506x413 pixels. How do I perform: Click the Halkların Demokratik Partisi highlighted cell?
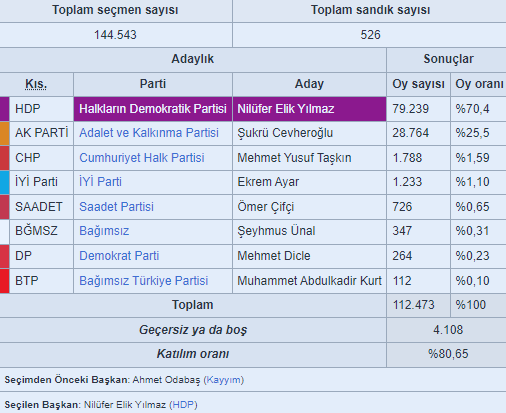(153, 109)
